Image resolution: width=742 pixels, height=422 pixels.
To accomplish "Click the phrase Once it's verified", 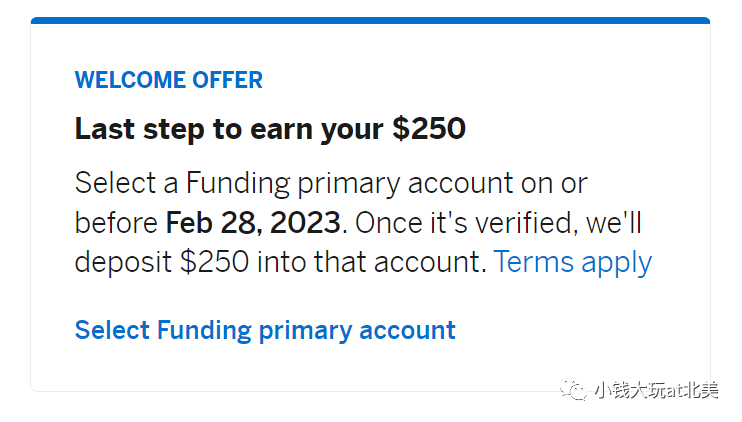I will pos(467,223).
